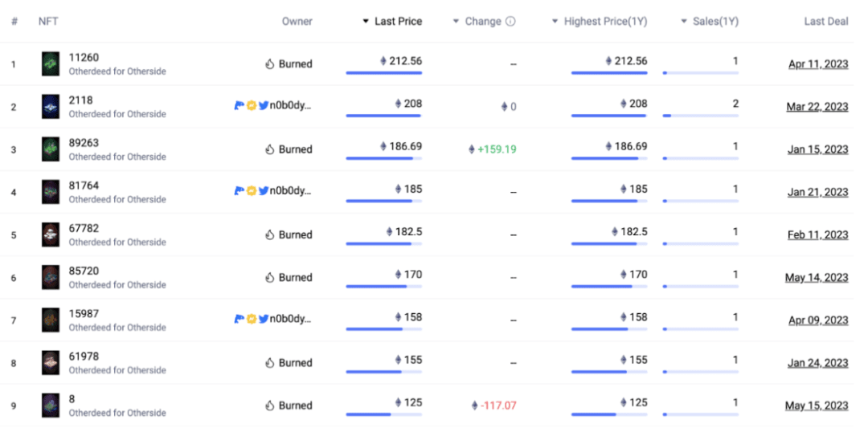Open the thumbnail for NFT 89263
Viewport: 868px width, 428px height.
[x=51, y=149]
